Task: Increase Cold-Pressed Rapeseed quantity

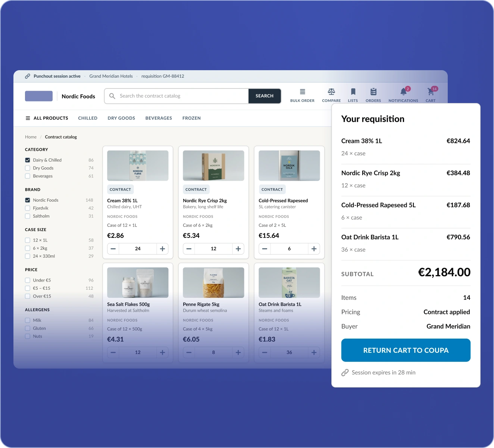Action: pos(314,249)
